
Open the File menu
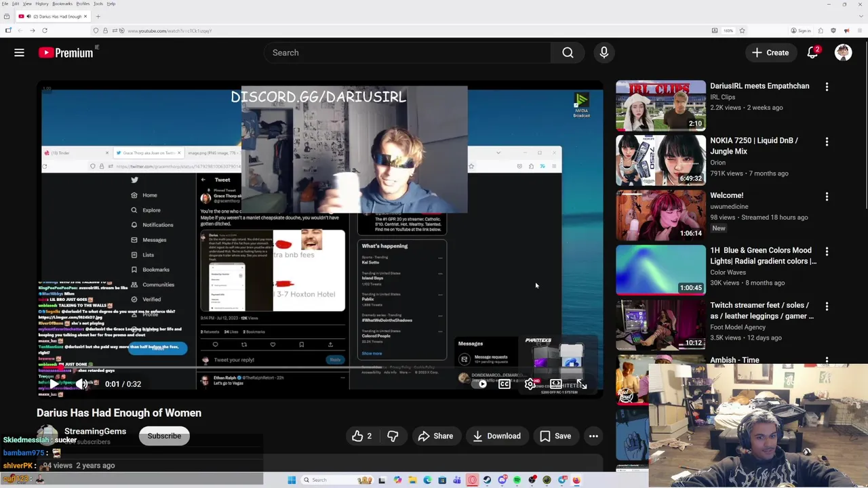coord(5,3)
